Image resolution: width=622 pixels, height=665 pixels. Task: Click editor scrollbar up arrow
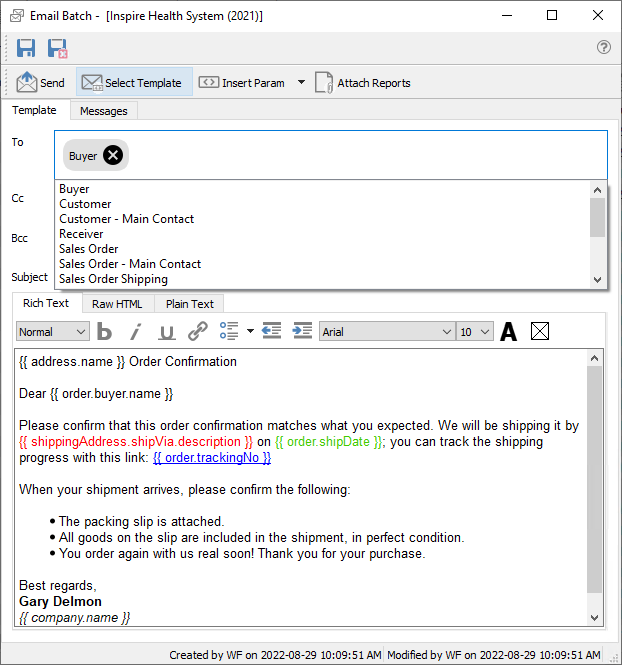pos(594,358)
